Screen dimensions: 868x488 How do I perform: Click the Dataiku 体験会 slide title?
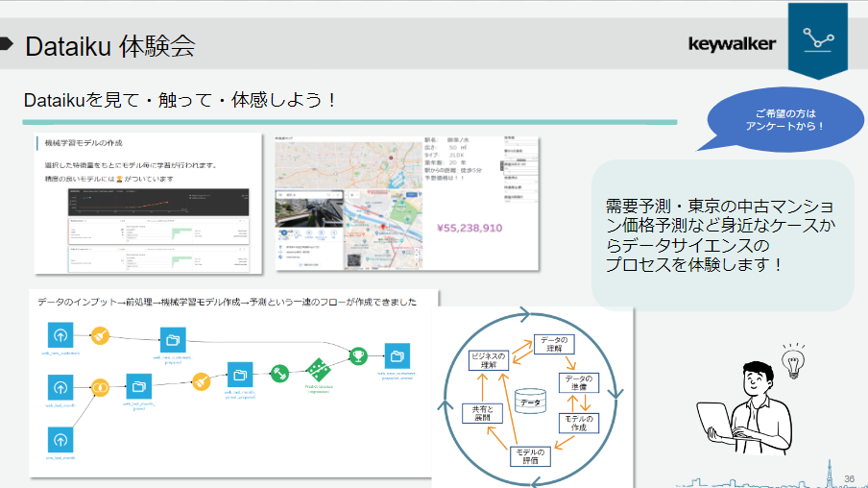pos(109,46)
